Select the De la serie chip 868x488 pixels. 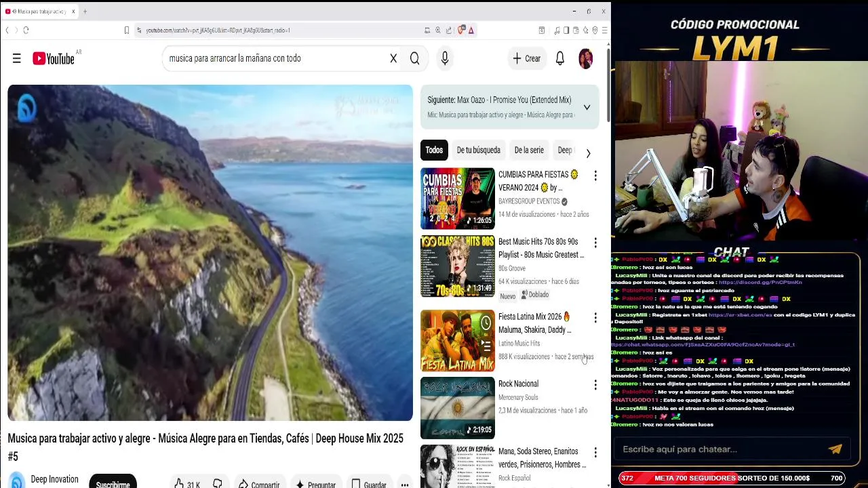point(529,150)
